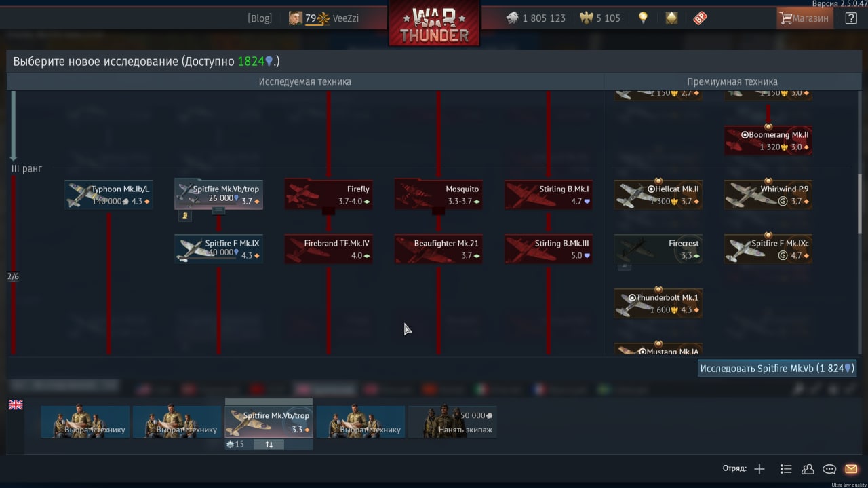Select the Spitfire F Mk.IX vehicle card

point(218,249)
